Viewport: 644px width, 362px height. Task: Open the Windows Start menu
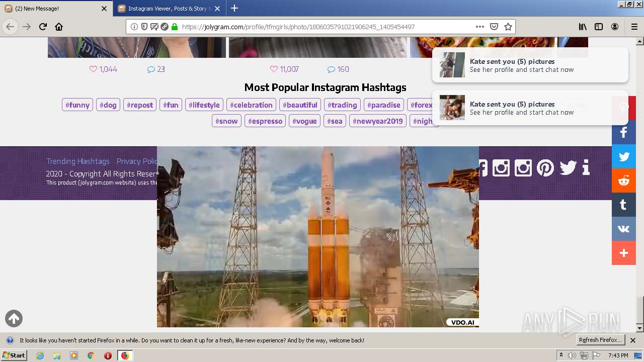coord(14,355)
